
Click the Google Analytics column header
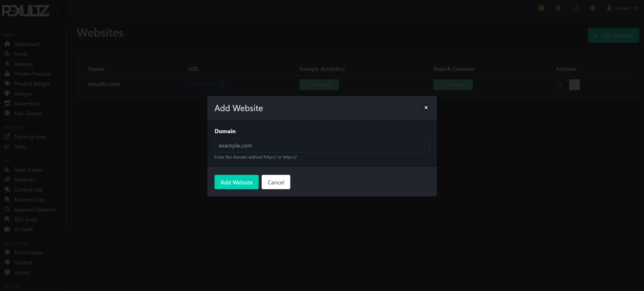coord(322,69)
